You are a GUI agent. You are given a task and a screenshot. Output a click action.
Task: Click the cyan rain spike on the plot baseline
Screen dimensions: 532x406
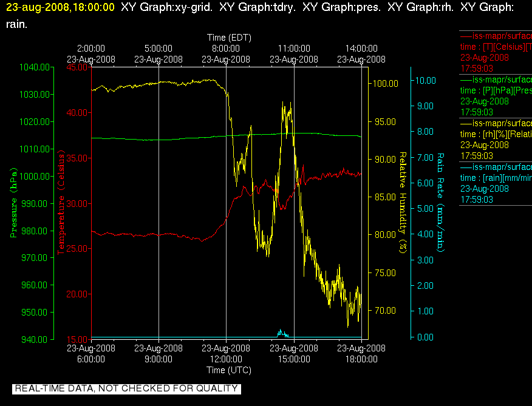282,334
